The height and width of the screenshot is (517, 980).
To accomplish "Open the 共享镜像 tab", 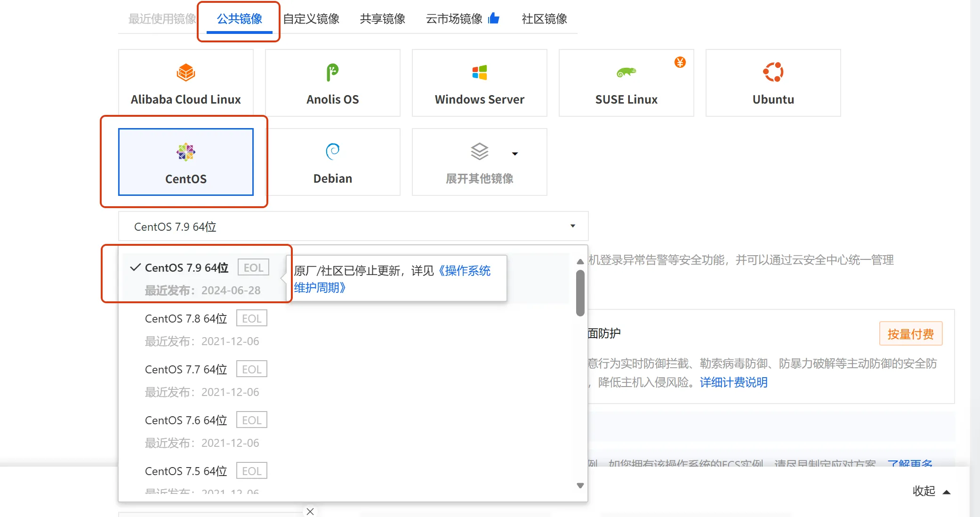I will point(383,19).
